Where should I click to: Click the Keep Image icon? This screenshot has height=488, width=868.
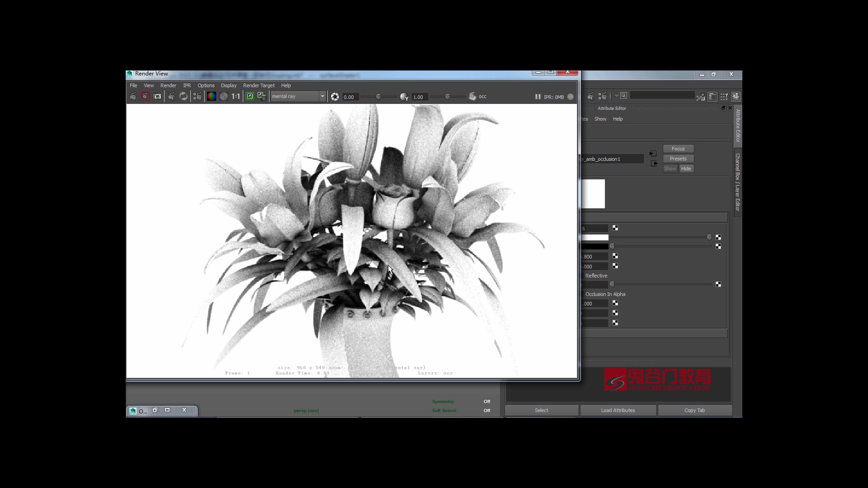(x=250, y=96)
